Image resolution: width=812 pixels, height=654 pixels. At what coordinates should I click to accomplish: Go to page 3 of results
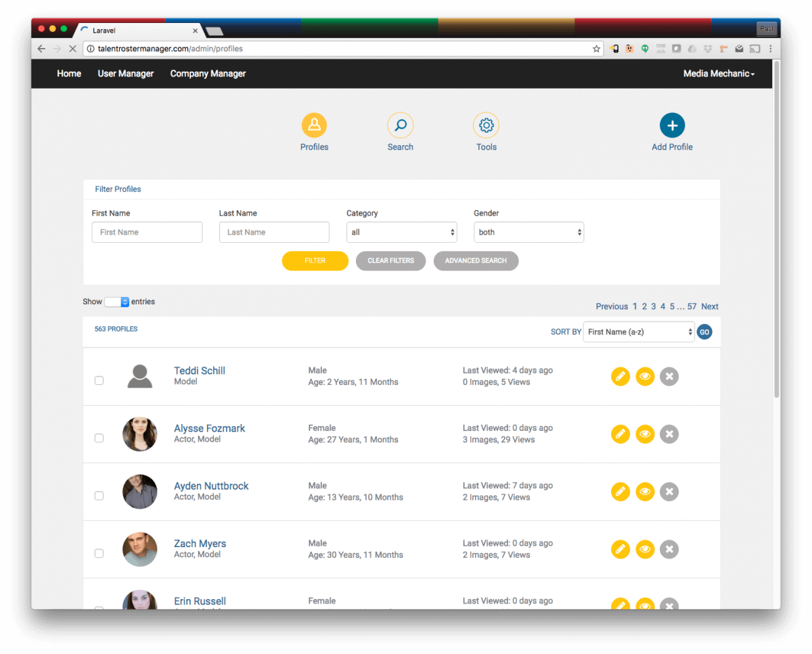(653, 306)
